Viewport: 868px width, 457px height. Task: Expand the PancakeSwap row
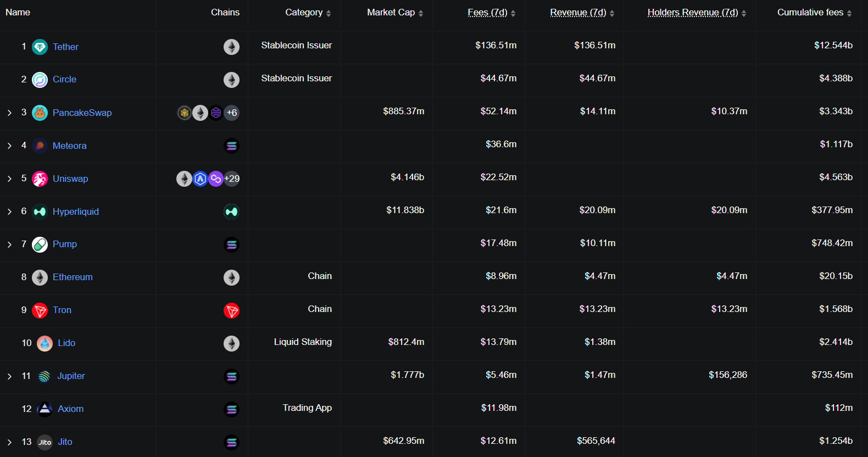pos(9,113)
